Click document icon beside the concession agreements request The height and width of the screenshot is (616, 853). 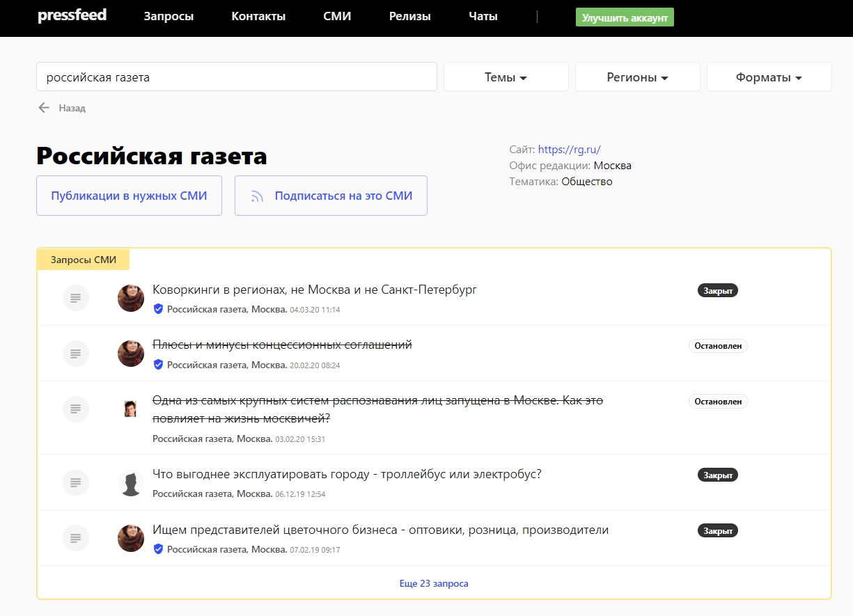click(76, 354)
